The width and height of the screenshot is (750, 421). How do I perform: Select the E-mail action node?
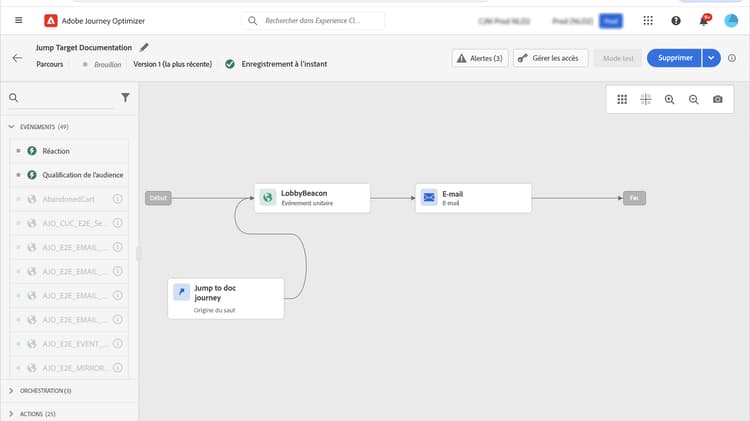pos(474,198)
